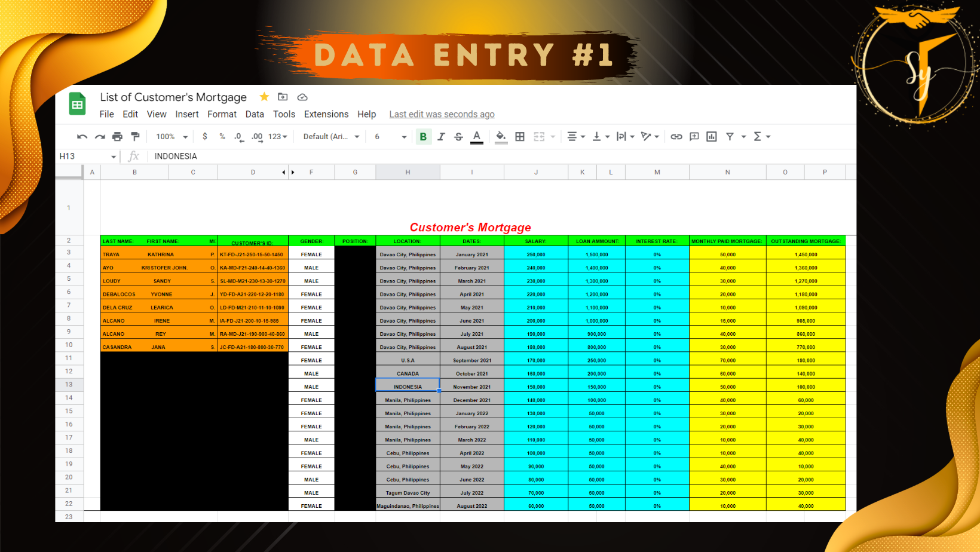The image size is (980, 552).
Task: Click the document title List of Customer's Mortgage
Action: click(173, 97)
